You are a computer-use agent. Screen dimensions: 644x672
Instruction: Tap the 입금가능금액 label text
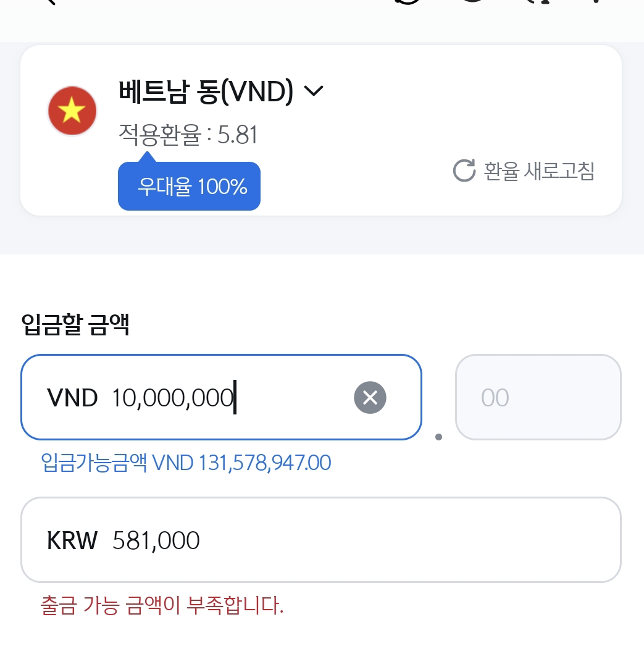94,462
